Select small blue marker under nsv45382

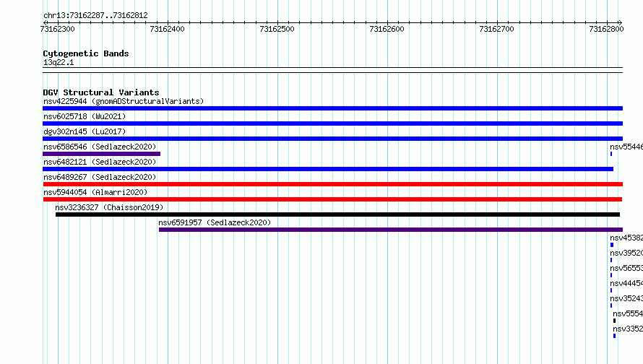612,245
